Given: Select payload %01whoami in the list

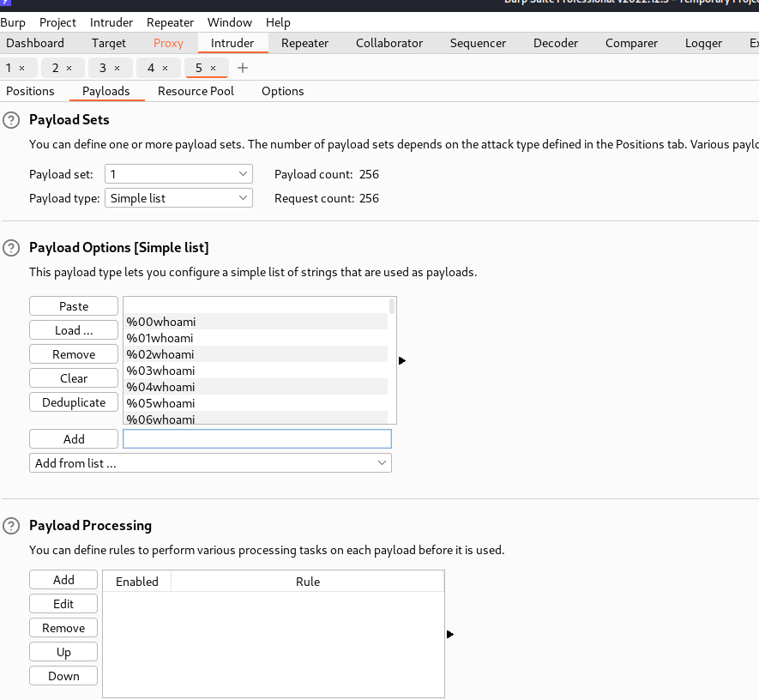Looking at the screenshot, I should [256, 338].
